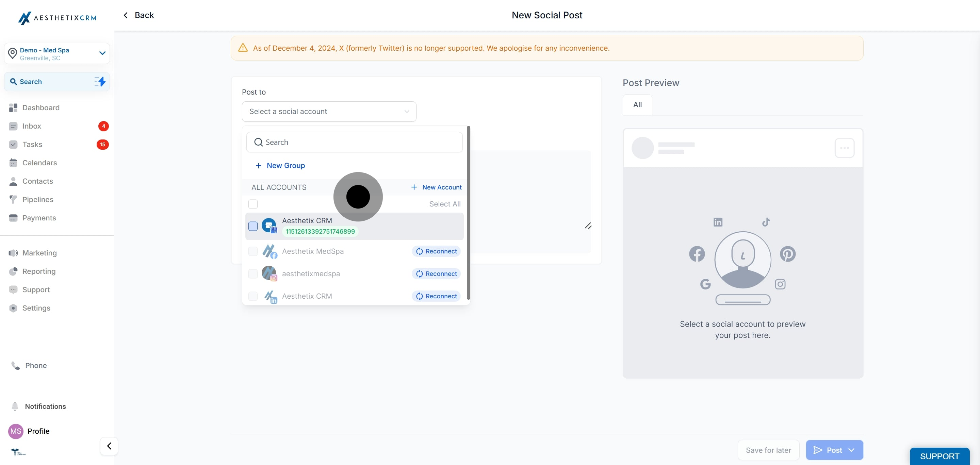This screenshot has width=980, height=465.
Task: Tick the Aesthetix CRM account checkbox
Action: [x=253, y=226]
